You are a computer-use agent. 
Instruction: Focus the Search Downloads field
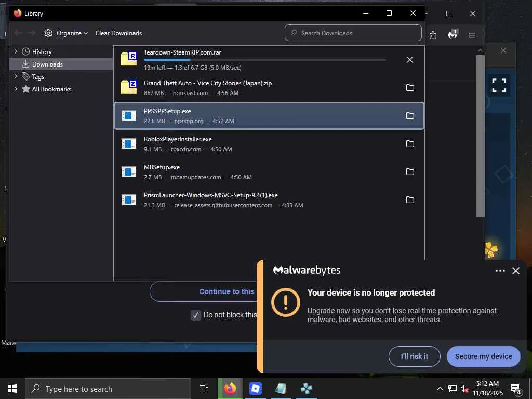[x=353, y=33]
